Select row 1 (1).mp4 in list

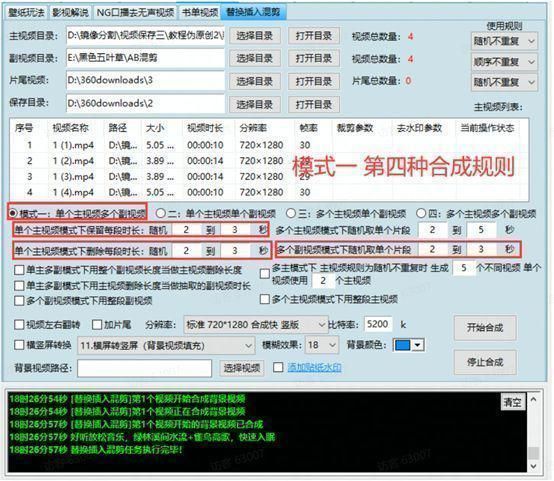pyautogui.click(x=269, y=145)
